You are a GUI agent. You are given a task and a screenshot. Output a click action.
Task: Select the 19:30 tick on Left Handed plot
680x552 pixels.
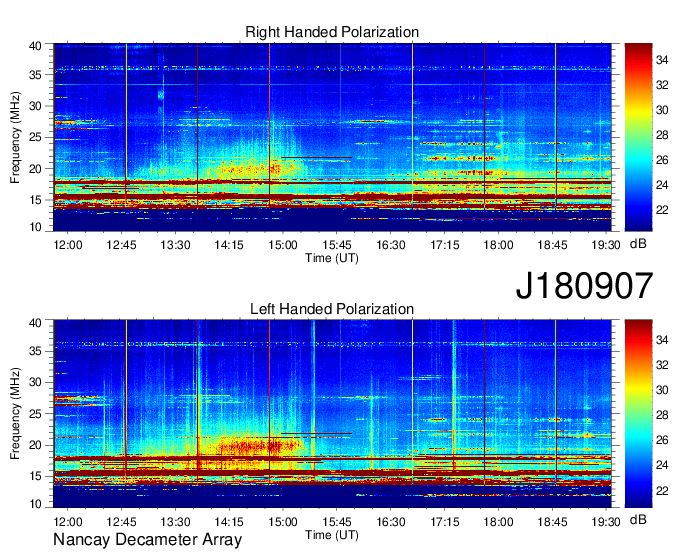coord(606,521)
